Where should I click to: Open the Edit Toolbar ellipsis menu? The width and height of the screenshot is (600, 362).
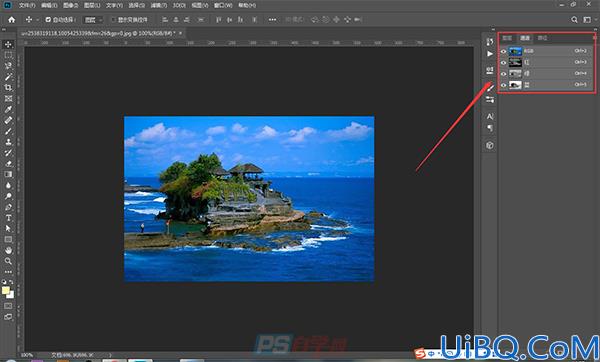[8, 272]
